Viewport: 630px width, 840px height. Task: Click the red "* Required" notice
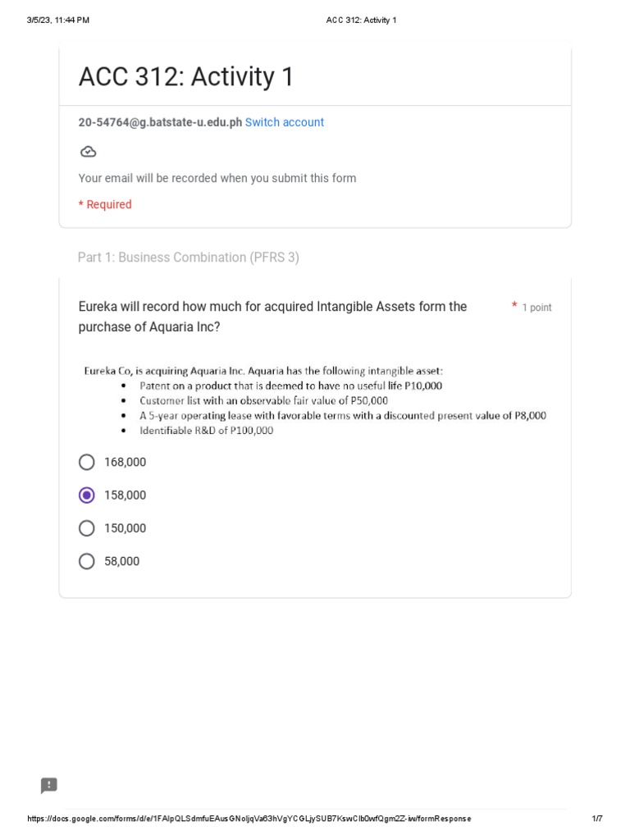pyautogui.click(x=105, y=204)
